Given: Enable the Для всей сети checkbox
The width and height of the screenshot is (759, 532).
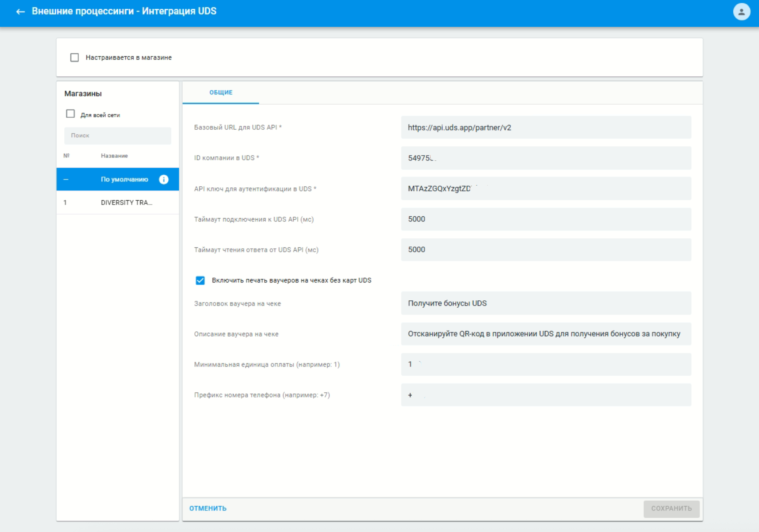Looking at the screenshot, I should [70, 114].
